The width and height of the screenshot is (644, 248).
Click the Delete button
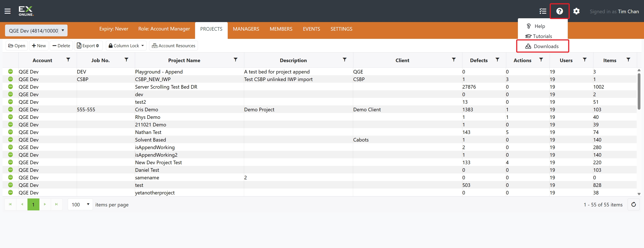click(x=61, y=46)
